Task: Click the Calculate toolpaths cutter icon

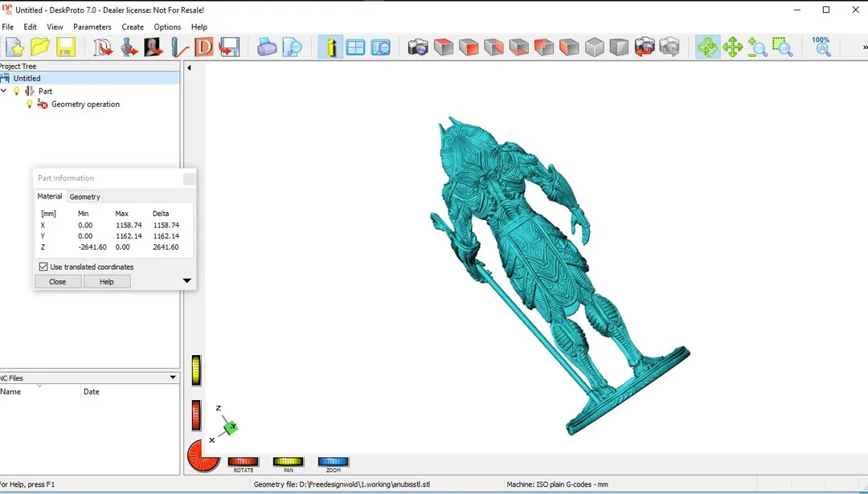Action: pyautogui.click(x=179, y=47)
